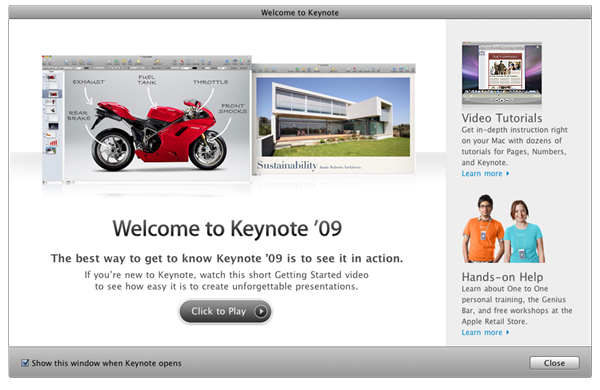The width and height of the screenshot is (600, 390).
Task: Click the Video Tutorials heading
Action: [x=502, y=118]
